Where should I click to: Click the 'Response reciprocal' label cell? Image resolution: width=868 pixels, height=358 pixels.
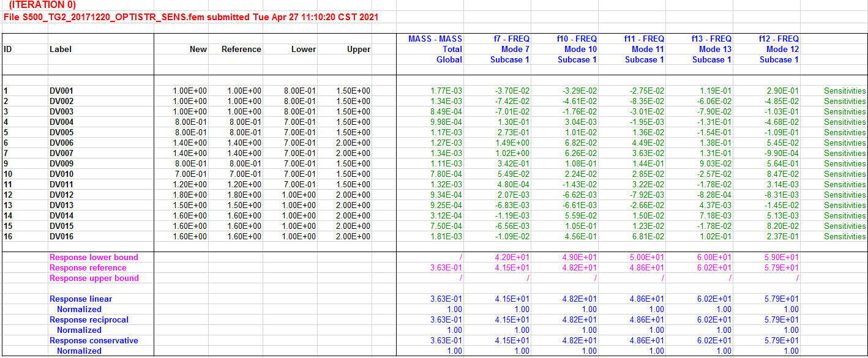[89, 320]
